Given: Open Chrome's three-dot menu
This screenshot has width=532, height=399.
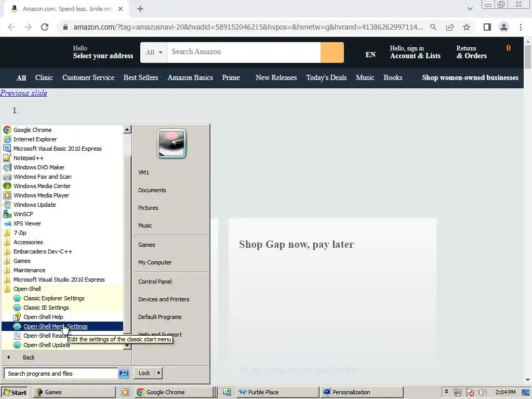Looking at the screenshot, I should click(521, 27).
